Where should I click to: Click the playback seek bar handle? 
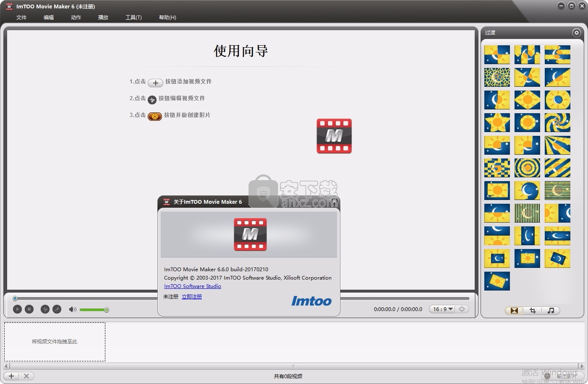pyautogui.click(x=15, y=298)
